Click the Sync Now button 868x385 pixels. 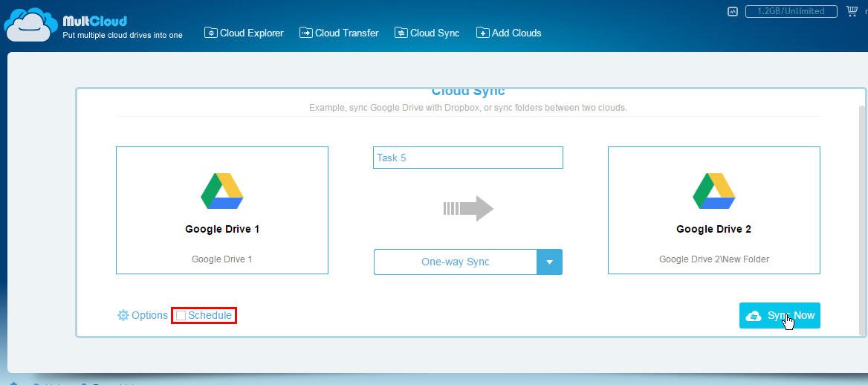[780, 315]
